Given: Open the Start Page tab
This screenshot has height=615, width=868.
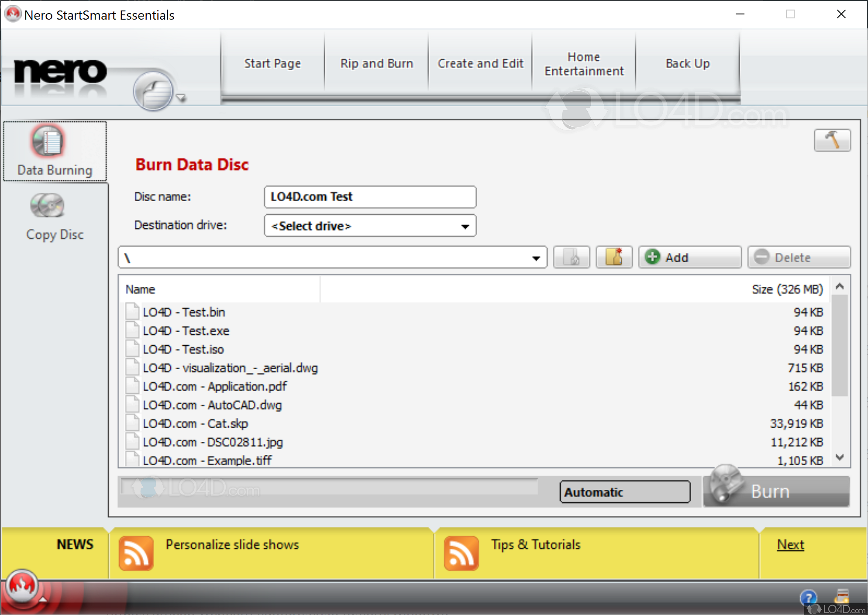Looking at the screenshot, I should click(x=272, y=64).
